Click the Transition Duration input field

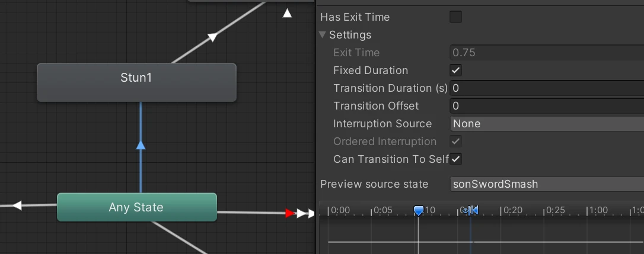point(546,88)
